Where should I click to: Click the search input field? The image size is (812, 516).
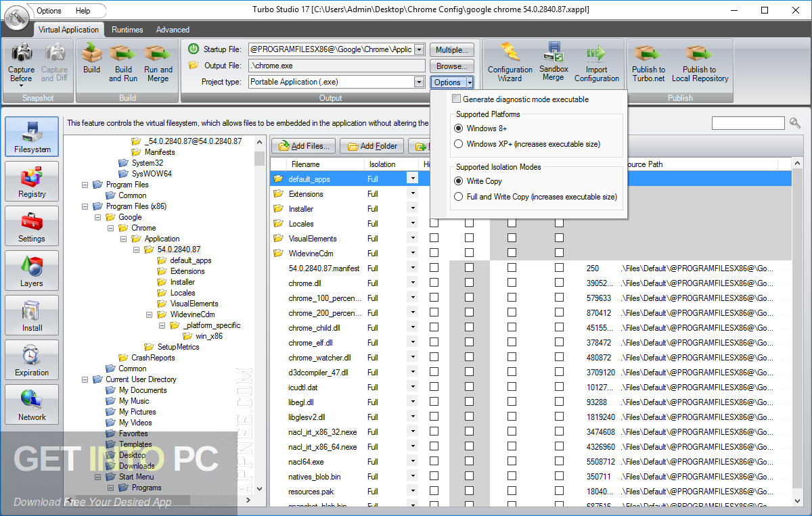coord(748,123)
